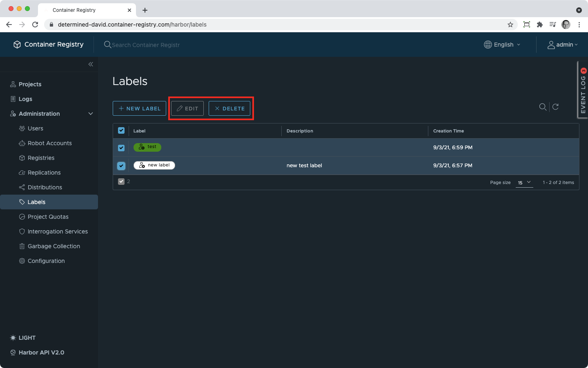
Task: Click the Search Container Registry field
Action: coord(146,45)
